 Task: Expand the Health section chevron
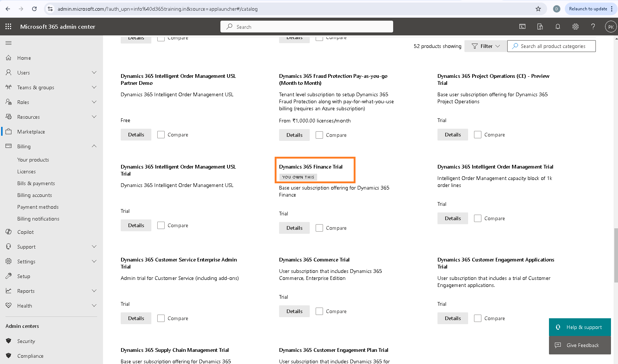tap(94, 306)
